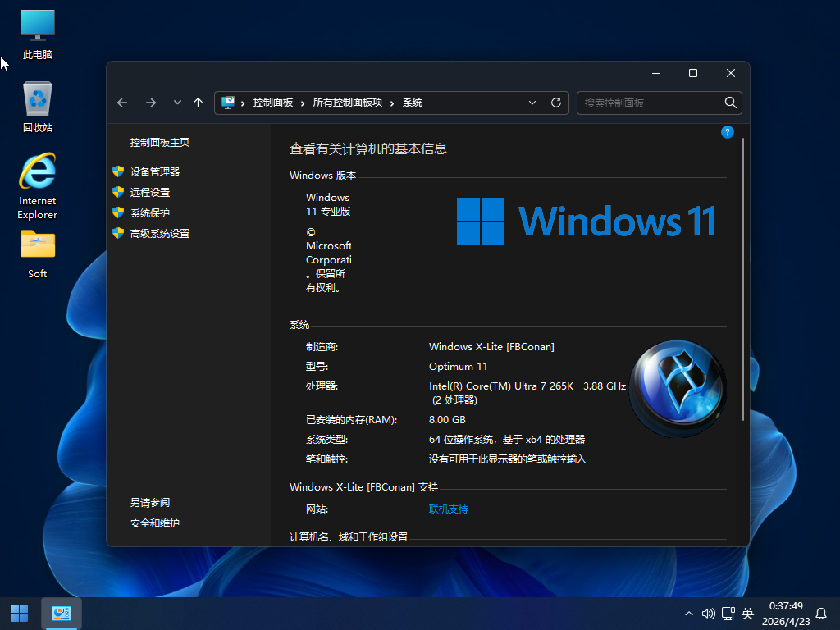Go forward with the right arrow button
The height and width of the screenshot is (630, 840).
[151, 103]
